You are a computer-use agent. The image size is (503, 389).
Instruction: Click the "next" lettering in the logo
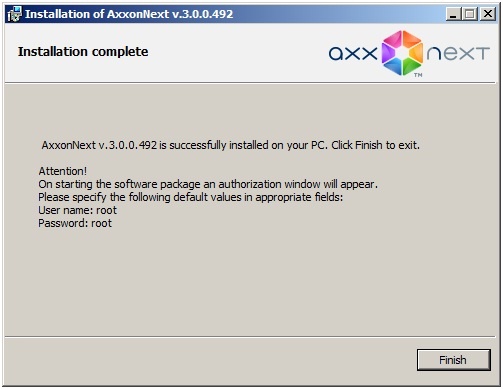pyautogui.click(x=458, y=53)
